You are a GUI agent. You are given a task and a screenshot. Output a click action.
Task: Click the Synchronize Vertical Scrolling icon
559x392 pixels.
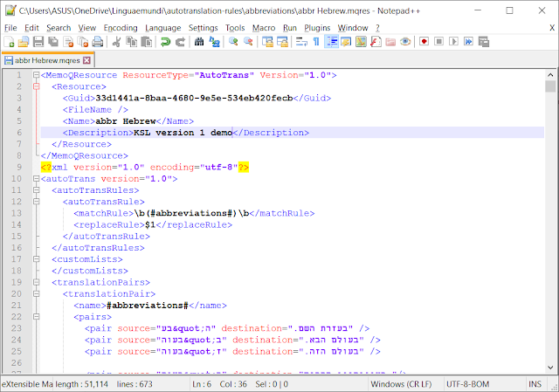pos(267,42)
